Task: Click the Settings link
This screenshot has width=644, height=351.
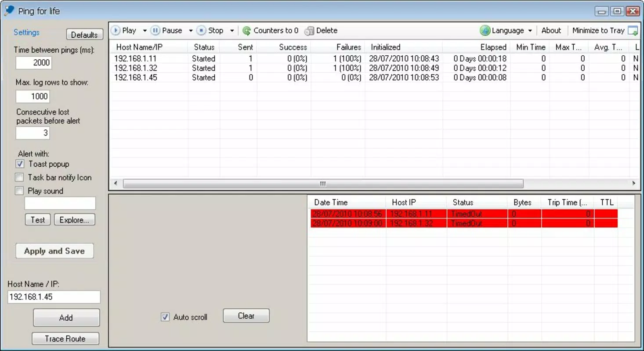Action: (x=26, y=32)
